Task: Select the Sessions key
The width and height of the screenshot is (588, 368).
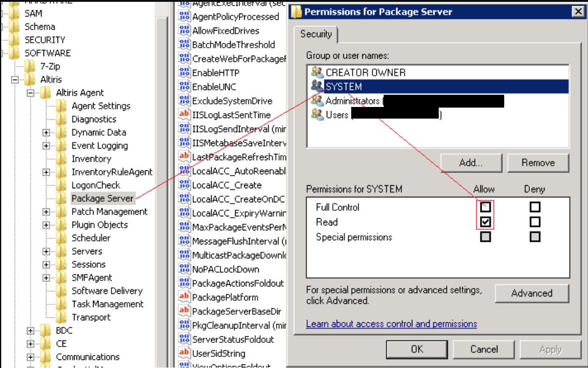Action: coord(89,265)
